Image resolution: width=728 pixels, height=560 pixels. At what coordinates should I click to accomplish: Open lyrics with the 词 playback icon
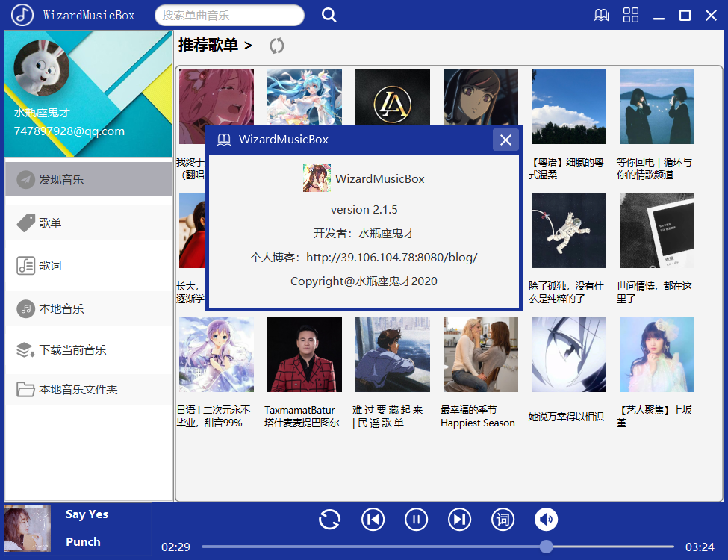[x=503, y=519]
